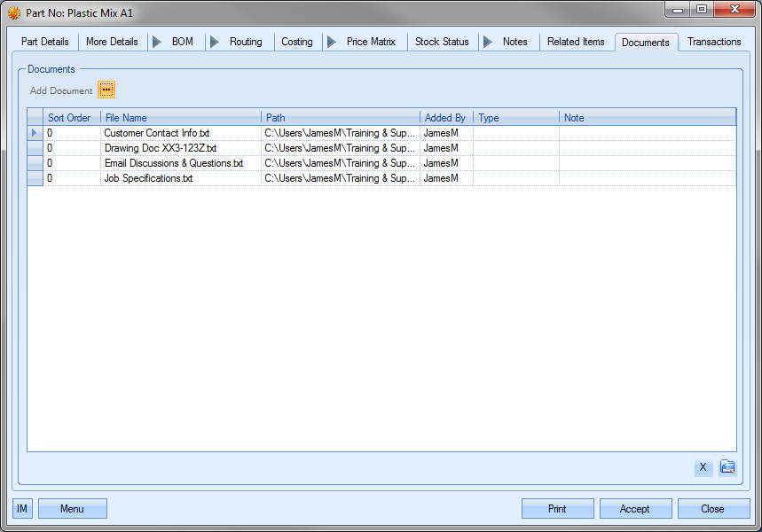Image resolution: width=762 pixels, height=532 pixels.
Task: Switch to the Part Details tab
Action: (x=44, y=42)
